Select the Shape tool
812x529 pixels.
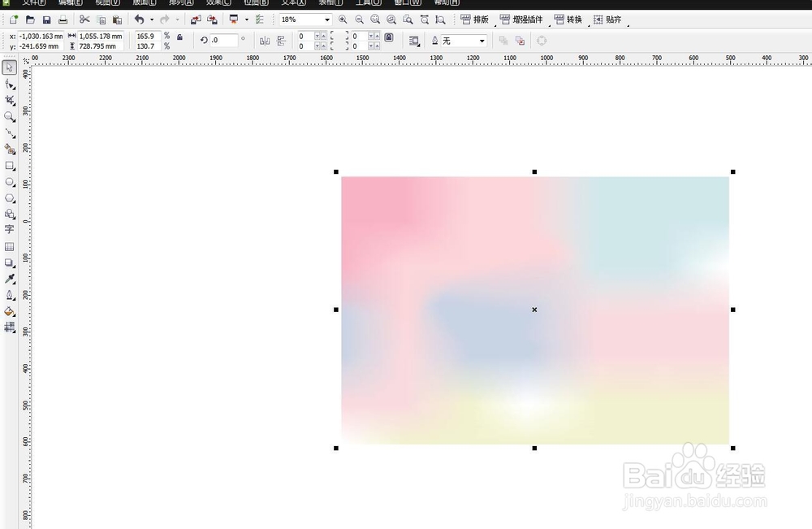pyautogui.click(x=9, y=85)
